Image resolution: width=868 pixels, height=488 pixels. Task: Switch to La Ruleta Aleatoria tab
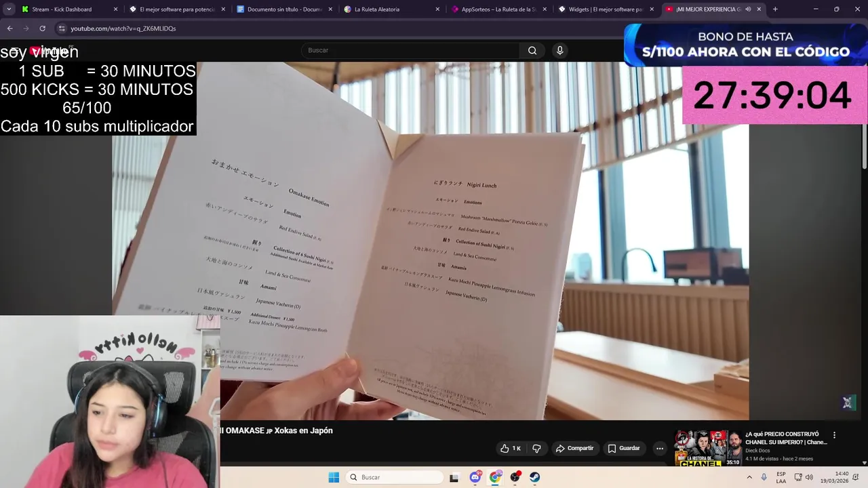[x=393, y=9]
